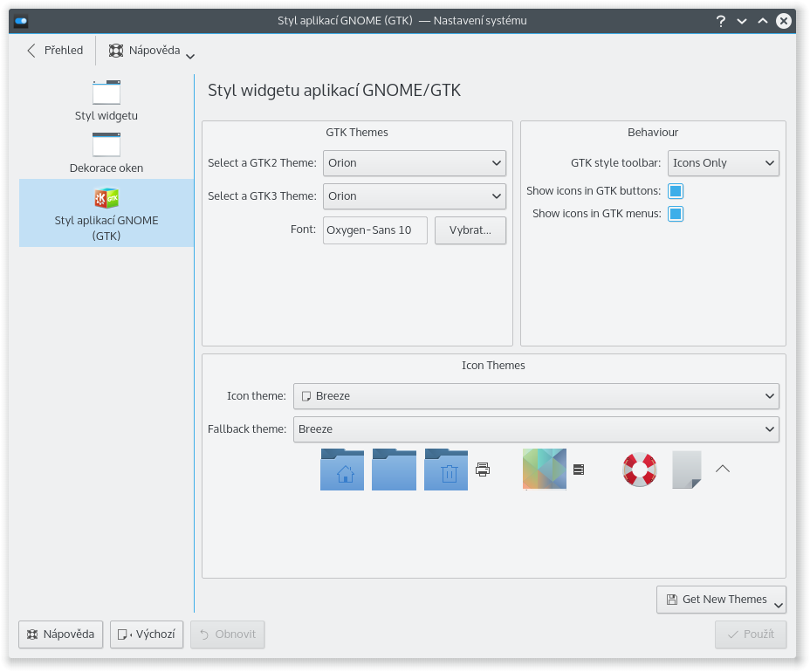810x672 pixels.
Task: Click the up arrow preview icon
Action: click(723, 469)
